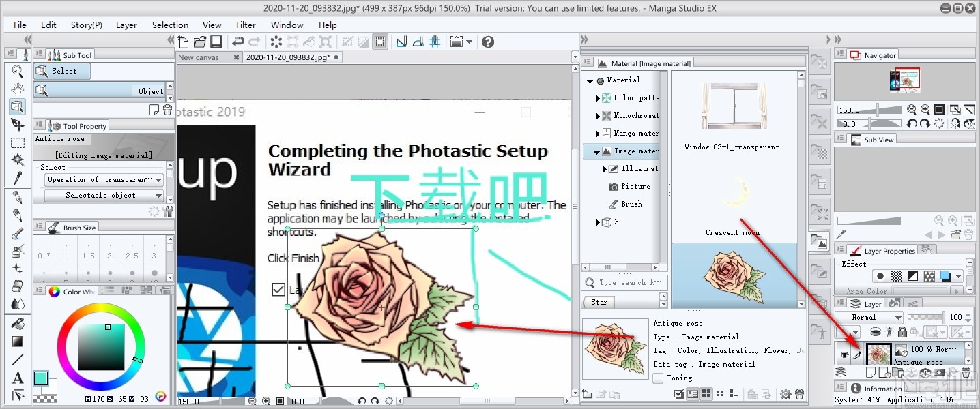980x409 pixels.
Task: Select the Hand move tool
Action: [18, 89]
